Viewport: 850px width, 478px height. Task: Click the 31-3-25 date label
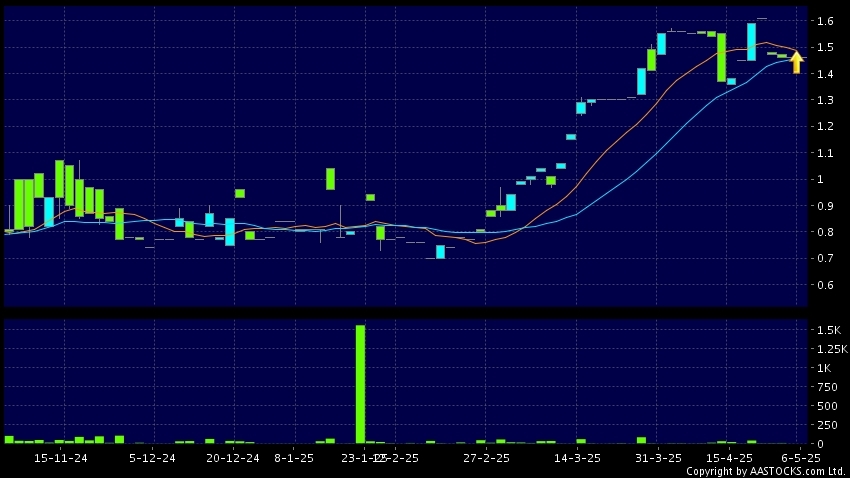659,458
